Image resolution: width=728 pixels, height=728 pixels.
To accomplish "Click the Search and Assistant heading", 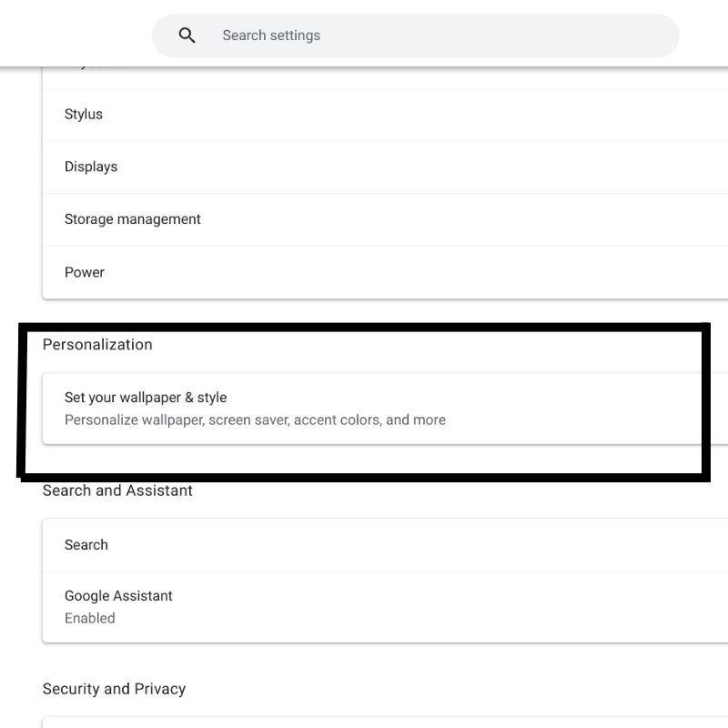I will click(116, 490).
